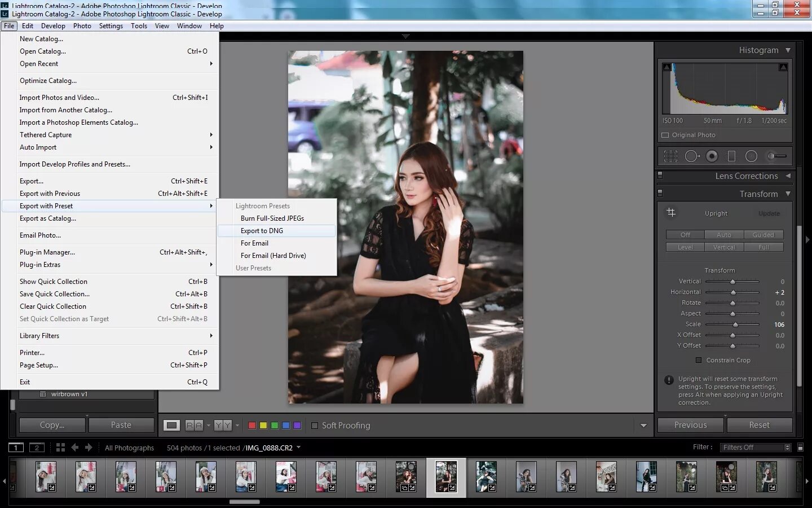Open the Filters Off dropdown

(756, 448)
